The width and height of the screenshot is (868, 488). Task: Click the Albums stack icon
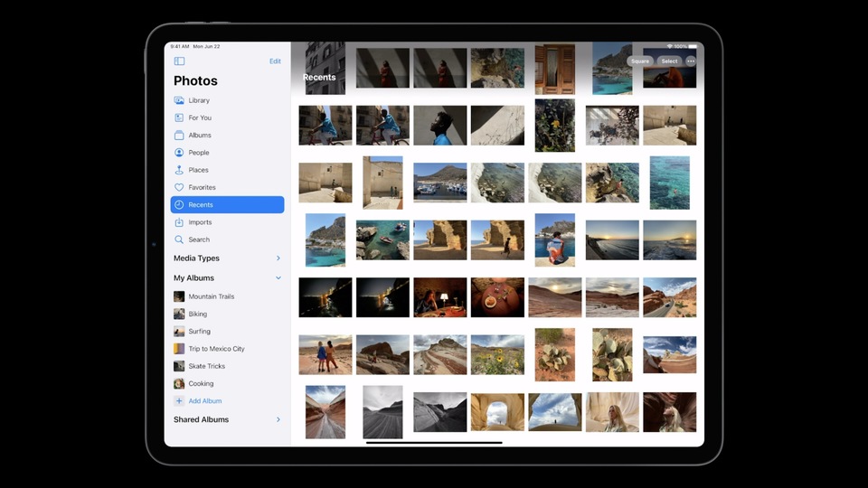pyautogui.click(x=179, y=135)
